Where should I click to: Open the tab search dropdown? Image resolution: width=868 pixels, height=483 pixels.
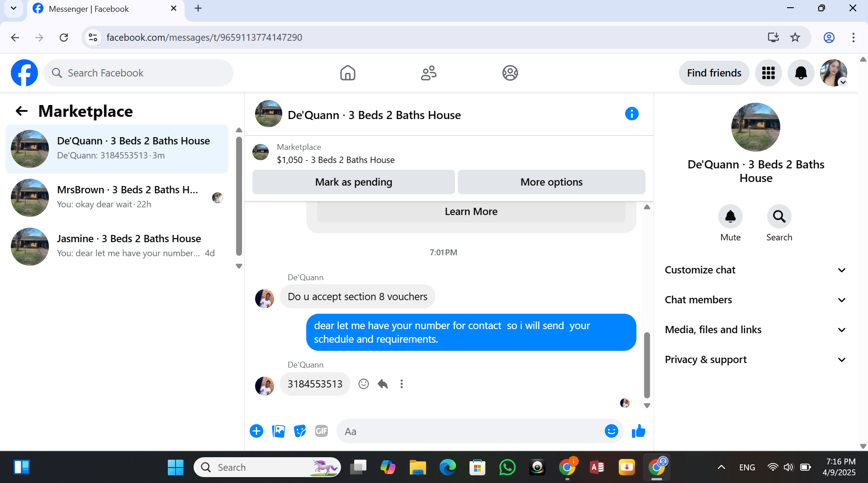tap(14, 9)
